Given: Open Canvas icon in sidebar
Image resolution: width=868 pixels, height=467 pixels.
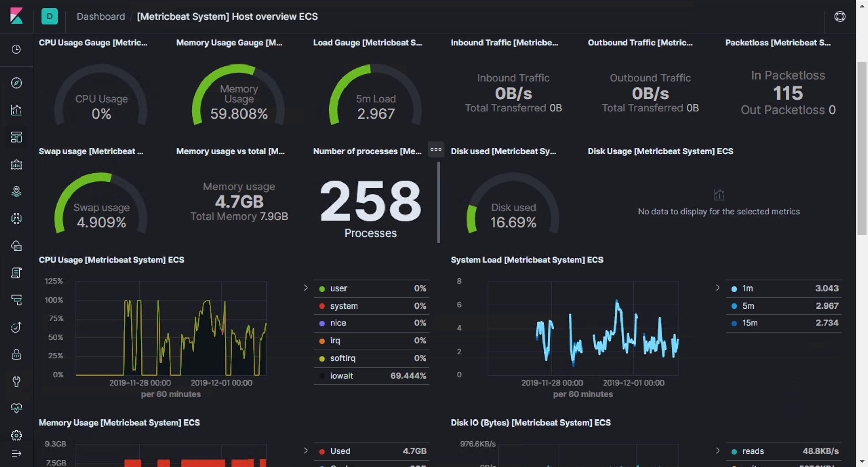Looking at the screenshot, I should (16, 165).
